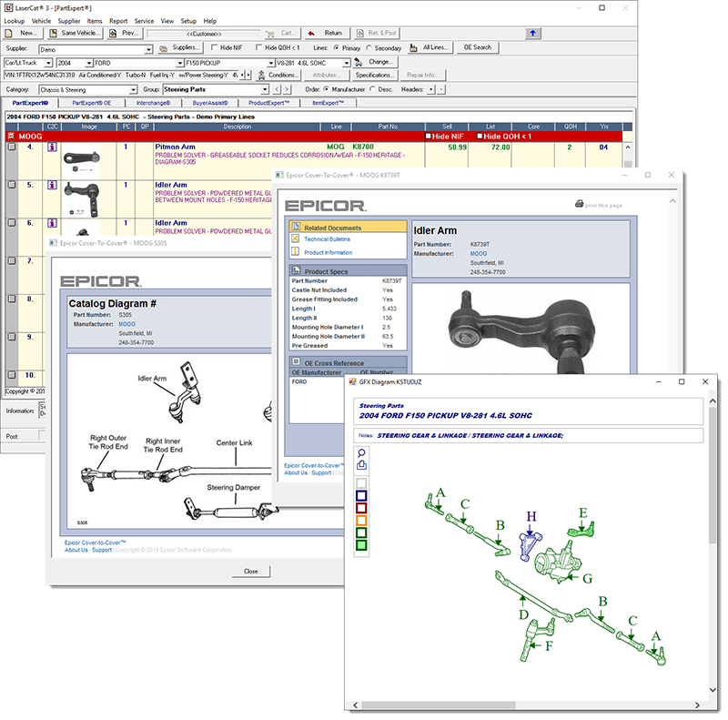This screenshot has height=720, width=728.
Task: Click the OE Search button
Action: click(477, 48)
